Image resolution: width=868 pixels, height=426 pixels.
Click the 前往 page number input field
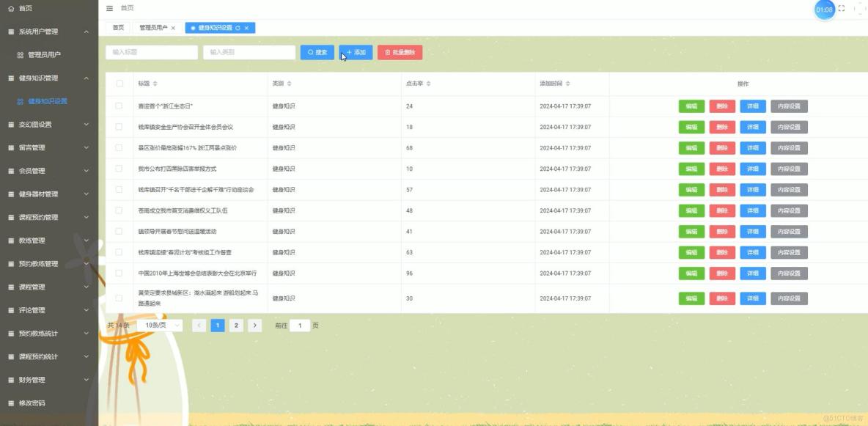(300, 325)
